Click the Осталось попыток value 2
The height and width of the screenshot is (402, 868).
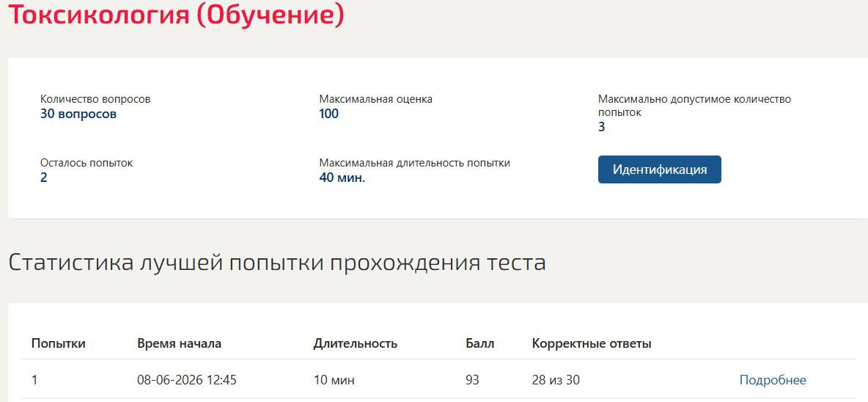pos(44,178)
